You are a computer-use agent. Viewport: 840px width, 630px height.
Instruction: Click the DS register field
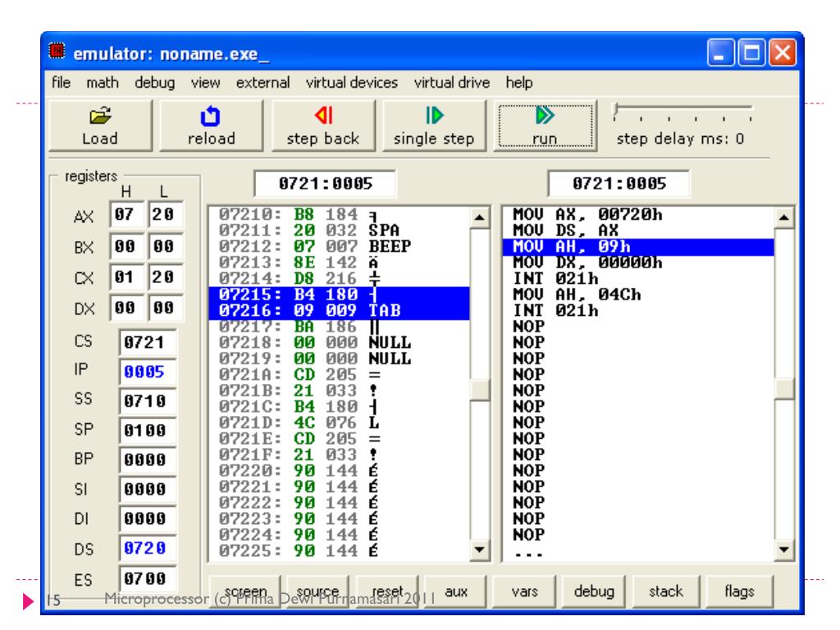point(147,549)
